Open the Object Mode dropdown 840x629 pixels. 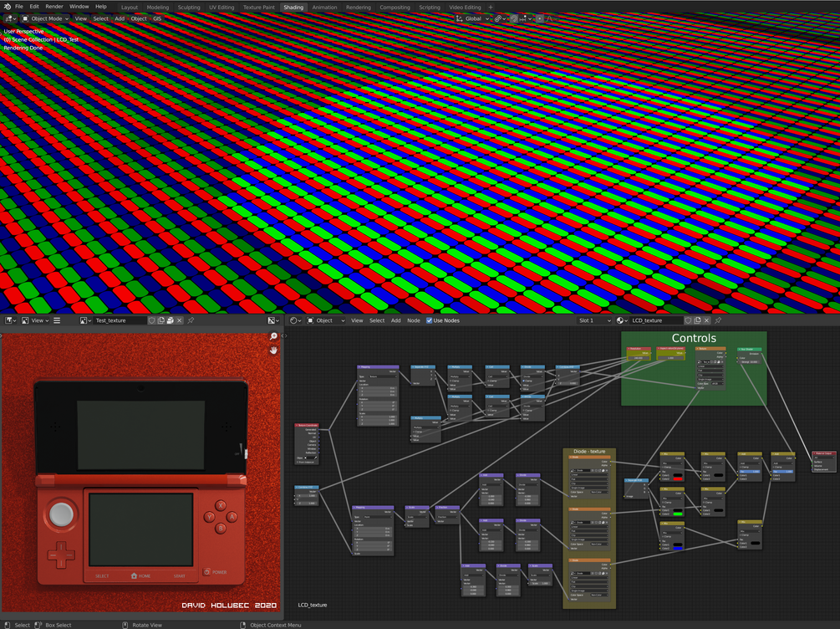click(45, 18)
